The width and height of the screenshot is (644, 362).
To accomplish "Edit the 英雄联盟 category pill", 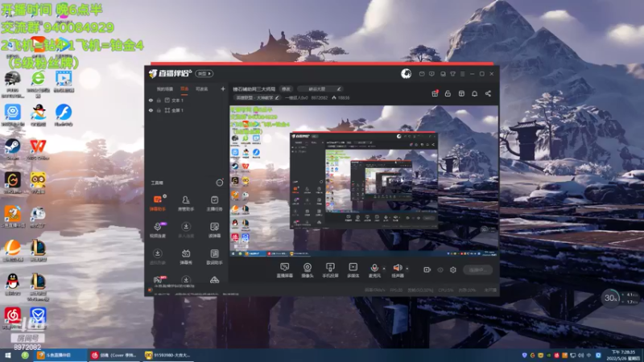I will pos(257,97).
